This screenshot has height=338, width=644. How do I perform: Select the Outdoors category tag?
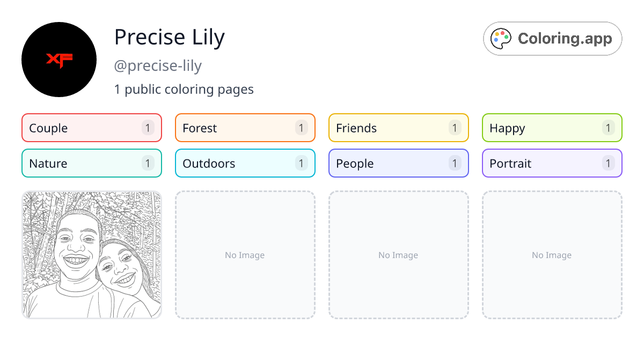(x=245, y=163)
